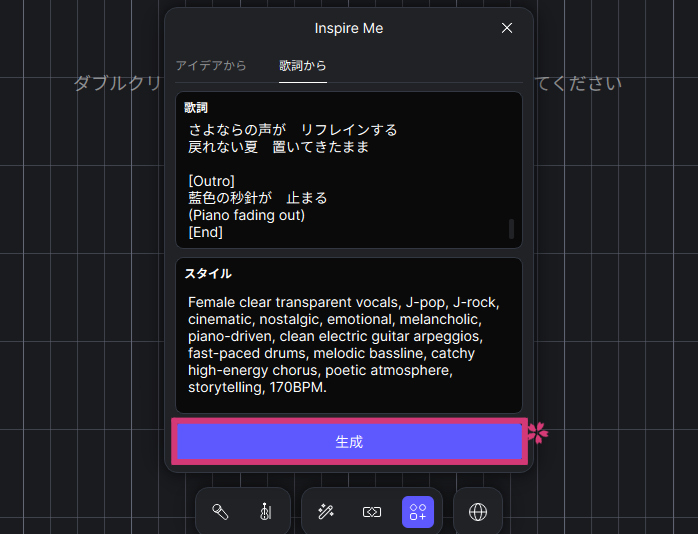Close the Inspire Me dialog
Image resolution: width=698 pixels, height=534 pixels.
click(x=507, y=28)
